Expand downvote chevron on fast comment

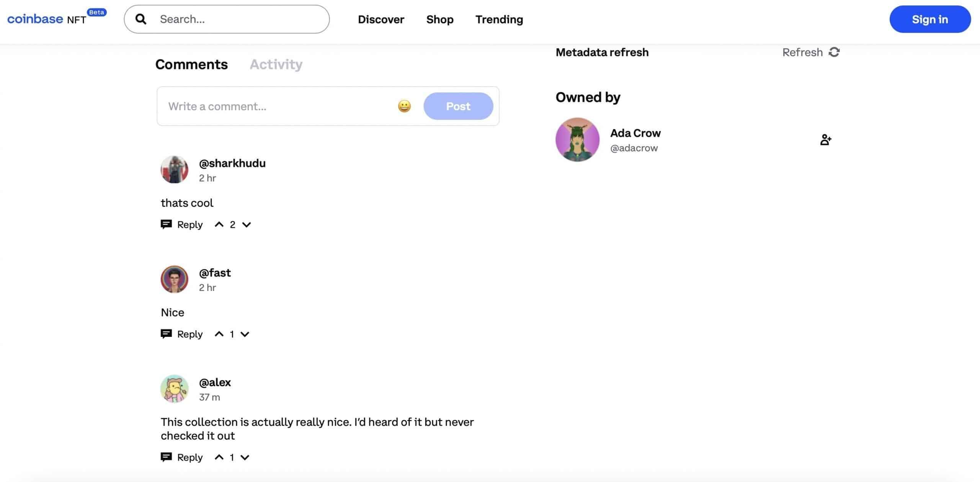coord(245,334)
